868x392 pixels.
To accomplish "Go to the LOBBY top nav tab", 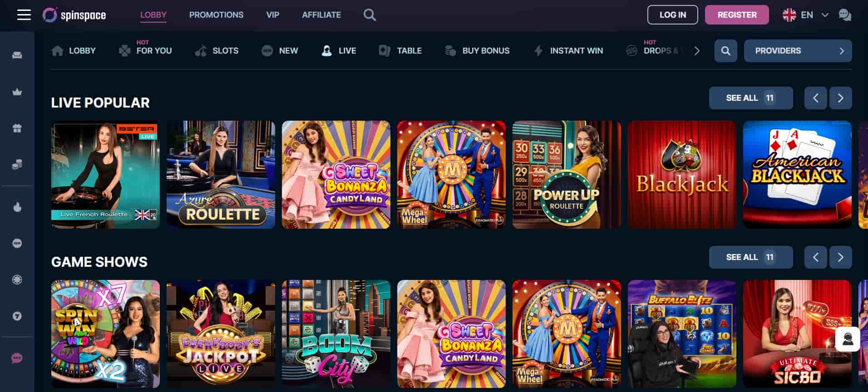I will (153, 15).
